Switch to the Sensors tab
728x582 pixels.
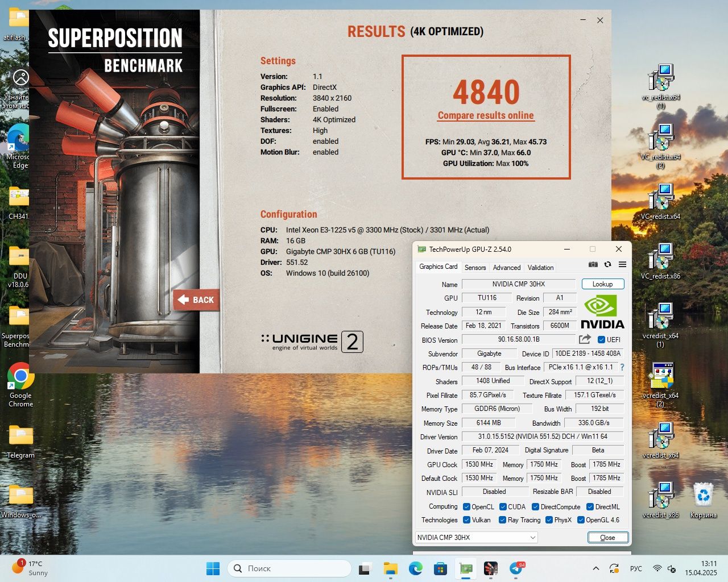pos(475,268)
